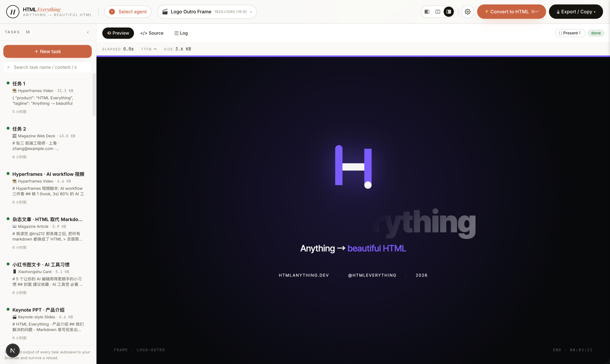Click the Convert to HTML button

coord(511,12)
